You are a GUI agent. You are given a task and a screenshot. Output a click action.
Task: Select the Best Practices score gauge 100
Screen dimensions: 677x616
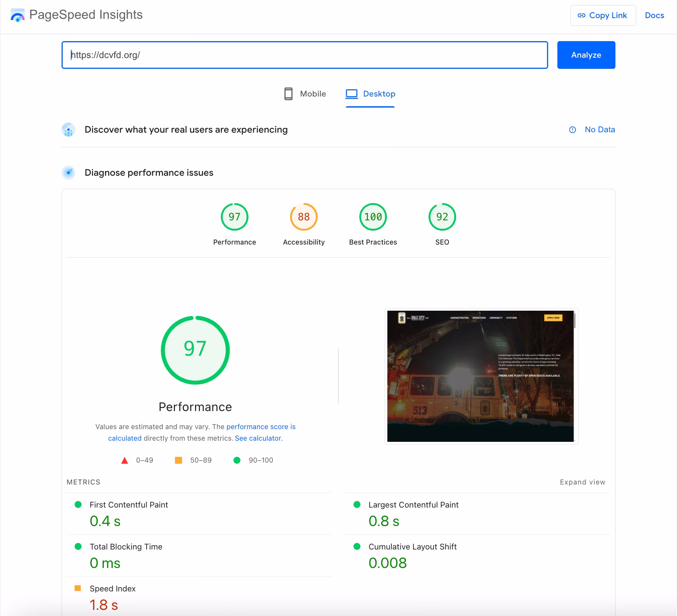click(x=373, y=217)
